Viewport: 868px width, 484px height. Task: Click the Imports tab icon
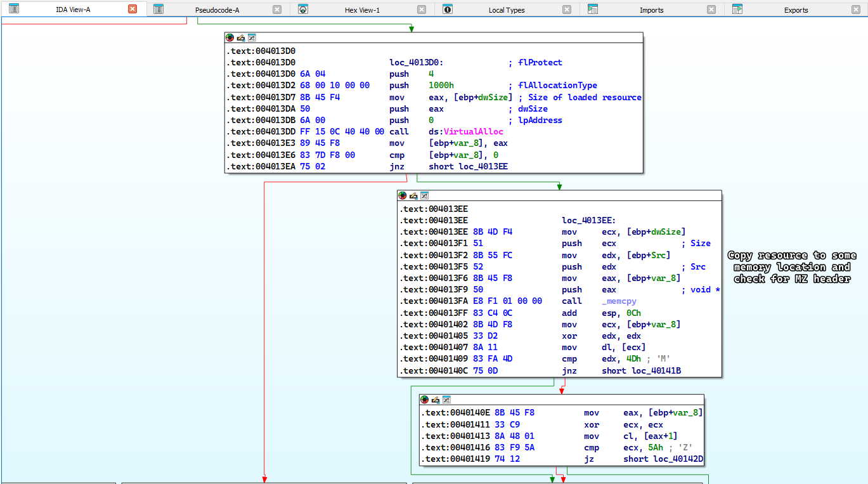pos(593,10)
